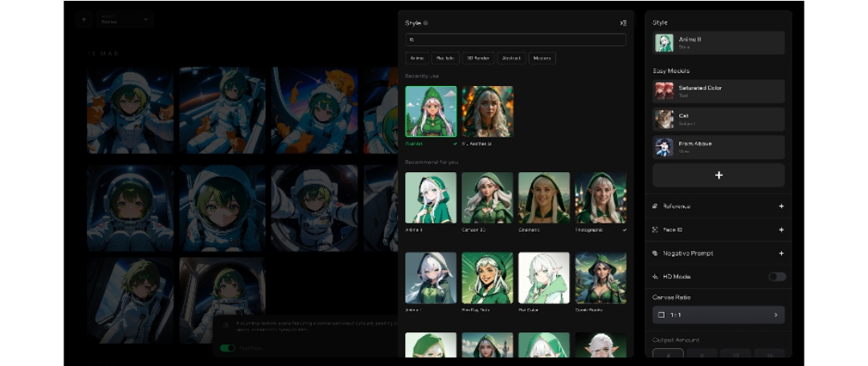Click the plus icon next to Reference
Image resolution: width=868 pixels, height=366 pixels.
pos(781,207)
